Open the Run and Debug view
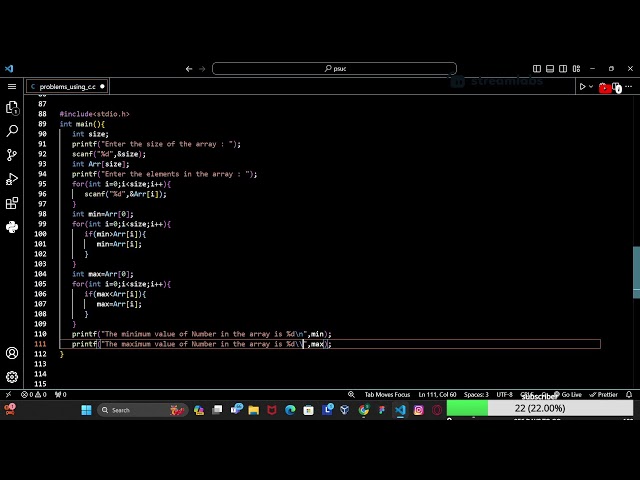This screenshot has height=480, width=640. 12,179
